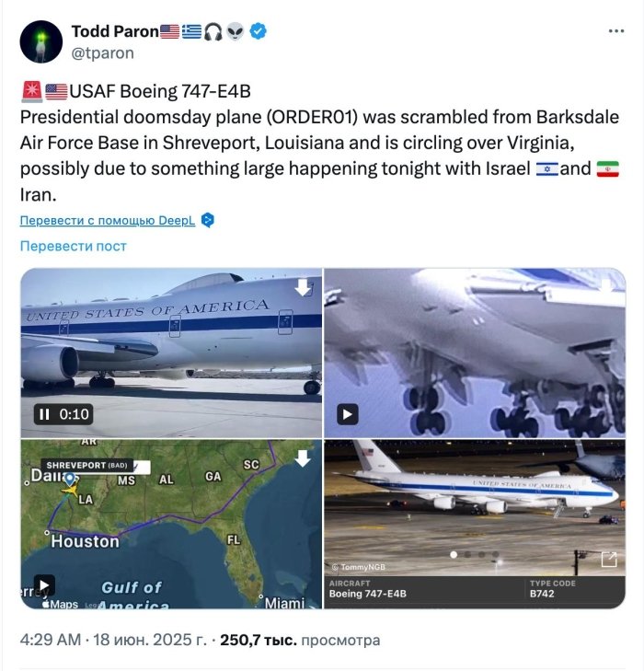This screenshot has width=644, height=671.
Task: Pause the first video at 0:10
Action: pyautogui.click(x=44, y=414)
